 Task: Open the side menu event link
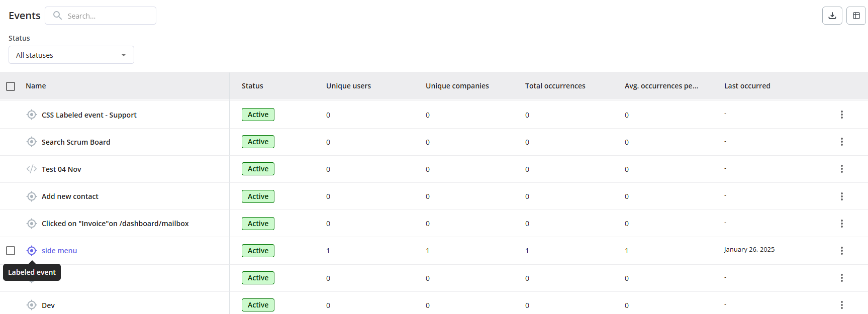59,251
